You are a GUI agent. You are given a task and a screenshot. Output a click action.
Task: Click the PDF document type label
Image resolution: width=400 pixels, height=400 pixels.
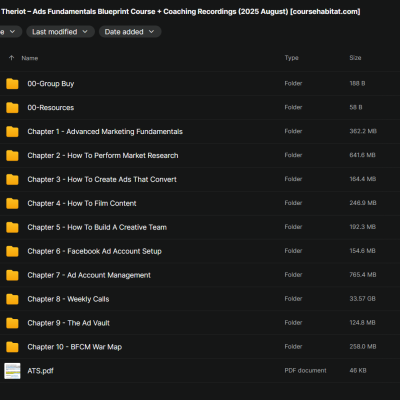(305, 370)
